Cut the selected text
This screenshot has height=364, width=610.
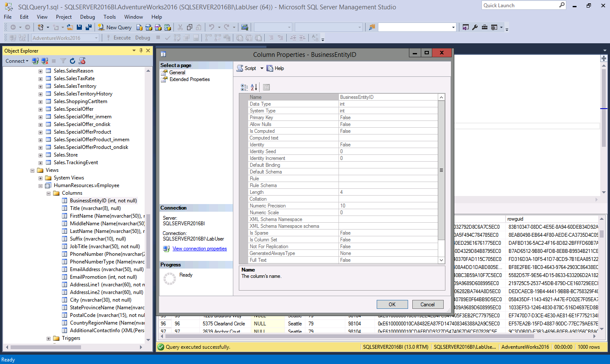click(180, 27)
